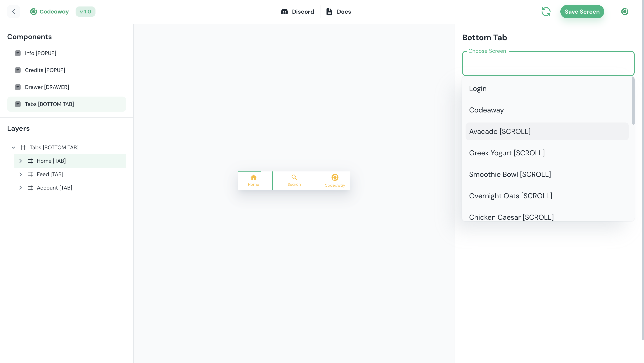Viewport: 644px width, 363px height.
Task: Expand the Account [TAB] layer
Action: (x=21, y=188)
